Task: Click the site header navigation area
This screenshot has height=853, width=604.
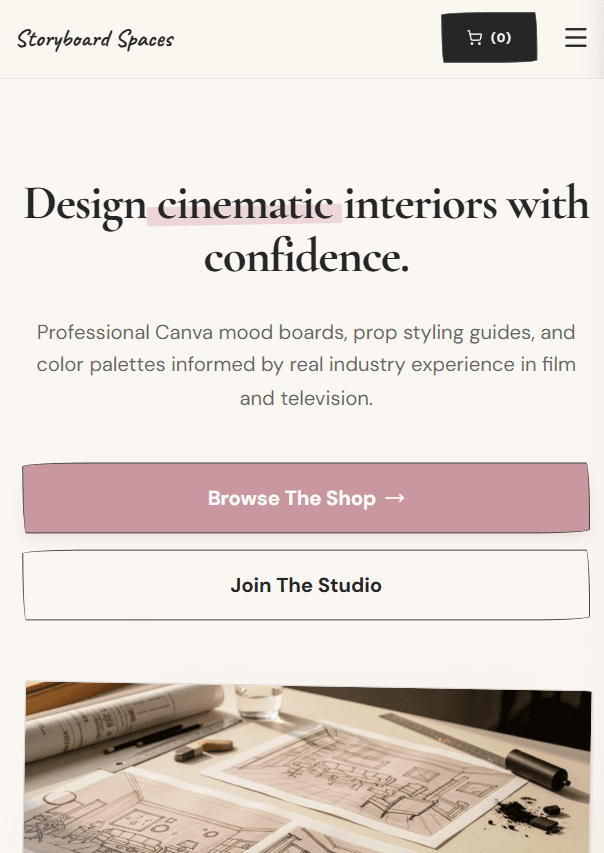Action: coord(300,38)
